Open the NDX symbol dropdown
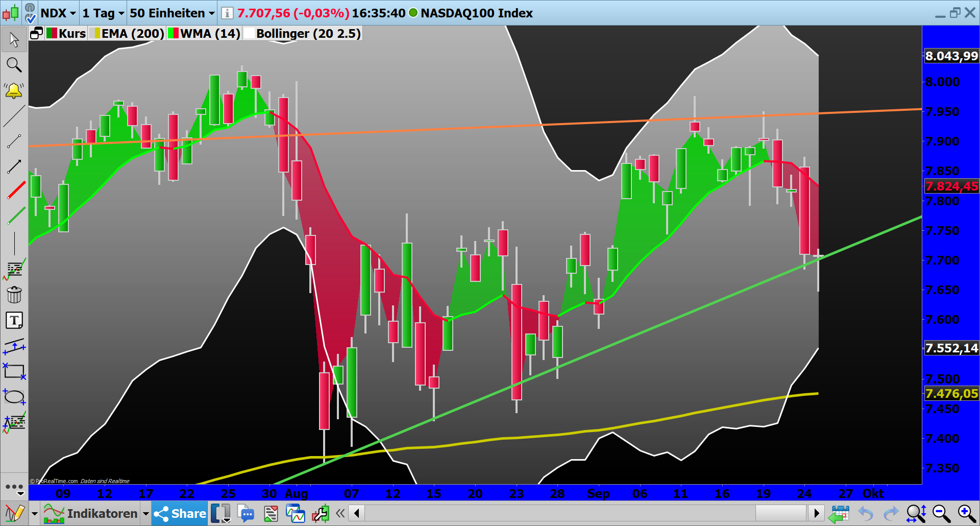The width and height of the screenshot is (980, 526). [x=58, y=13]
